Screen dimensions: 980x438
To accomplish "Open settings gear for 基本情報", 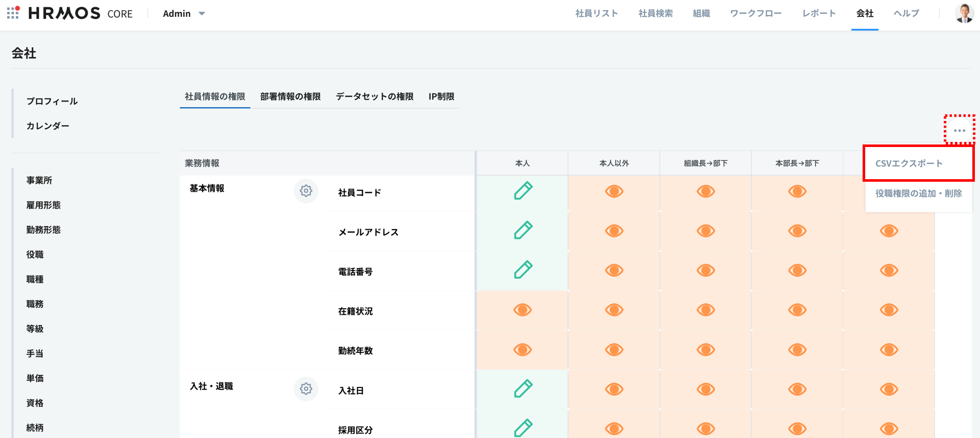I will pyautogui.click(x=306, y=191).
